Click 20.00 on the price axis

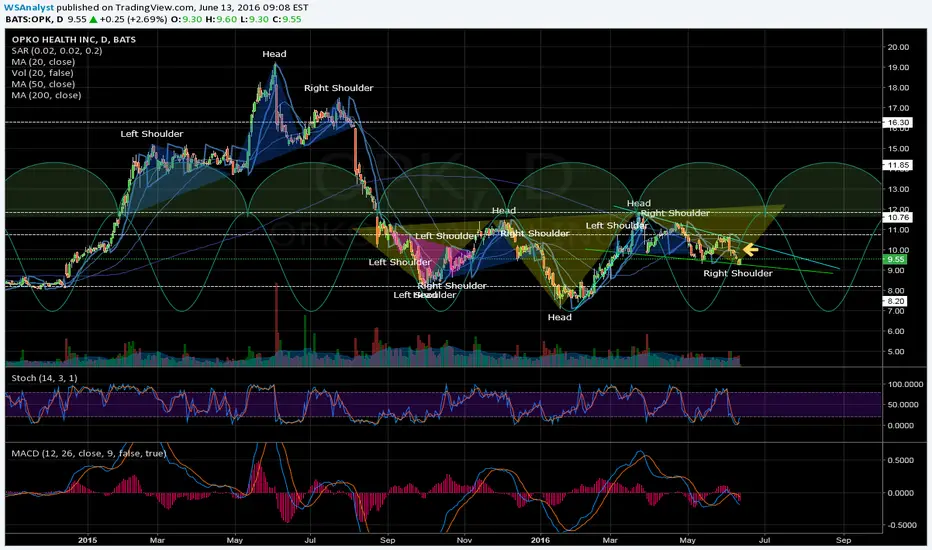tap(898, 47)
